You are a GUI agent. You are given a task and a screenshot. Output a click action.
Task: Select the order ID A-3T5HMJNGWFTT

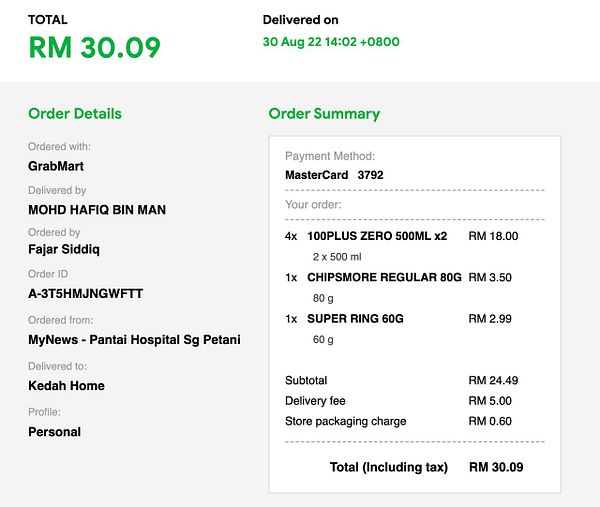pyautogui.click(x=86, y=293)
